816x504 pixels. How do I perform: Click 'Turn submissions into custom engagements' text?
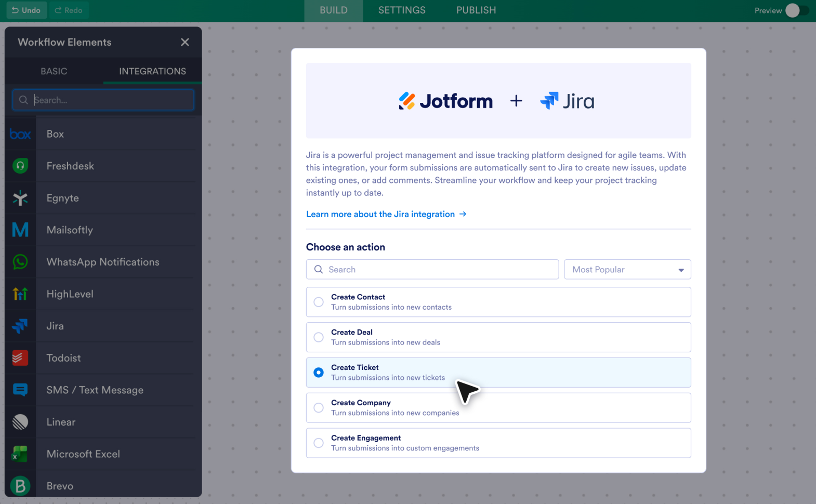(x=405, y=448)
